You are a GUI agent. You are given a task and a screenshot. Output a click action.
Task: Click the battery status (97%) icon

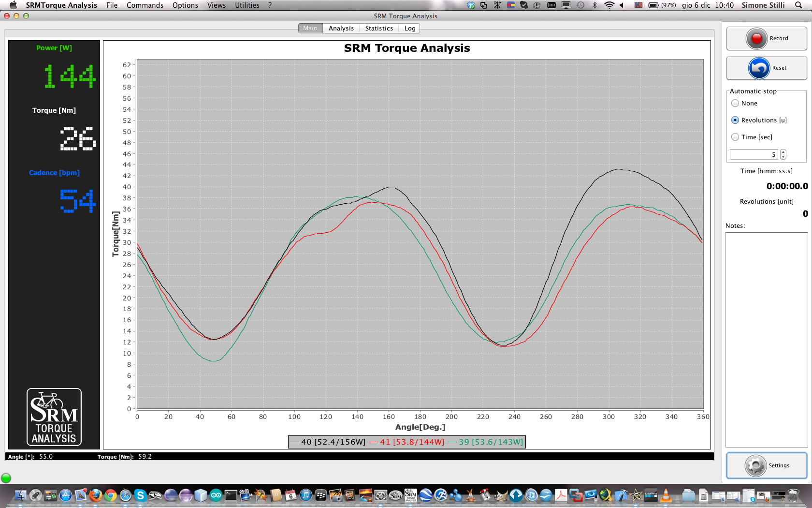pos(662,5)
